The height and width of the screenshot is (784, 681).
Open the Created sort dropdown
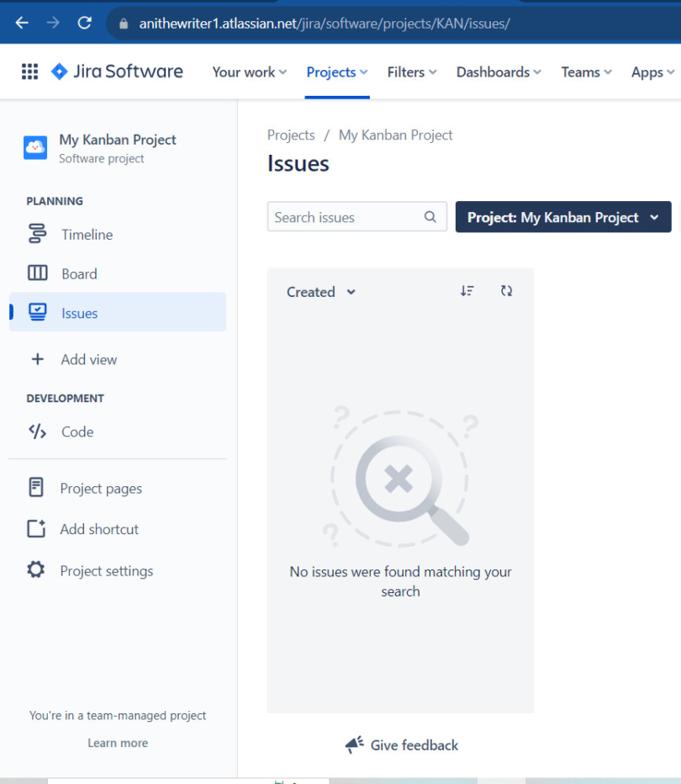[x=319, y=291]
